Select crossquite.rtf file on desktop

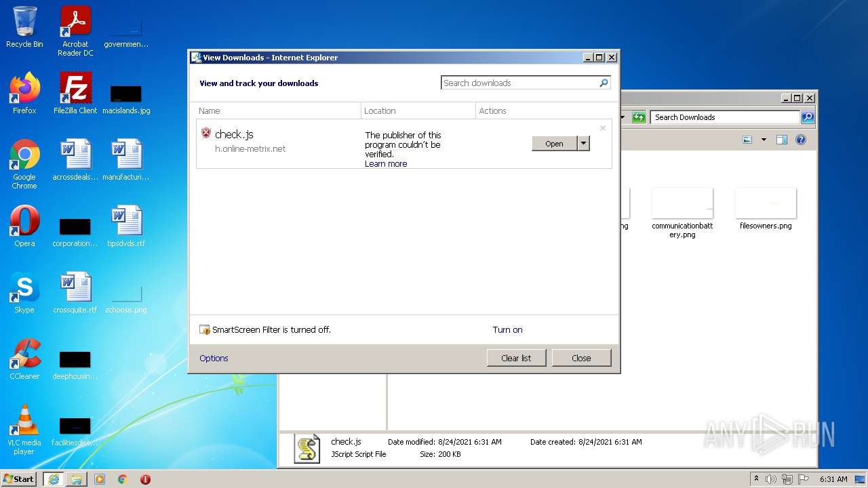pyautogui.click(x=75, y=293)
